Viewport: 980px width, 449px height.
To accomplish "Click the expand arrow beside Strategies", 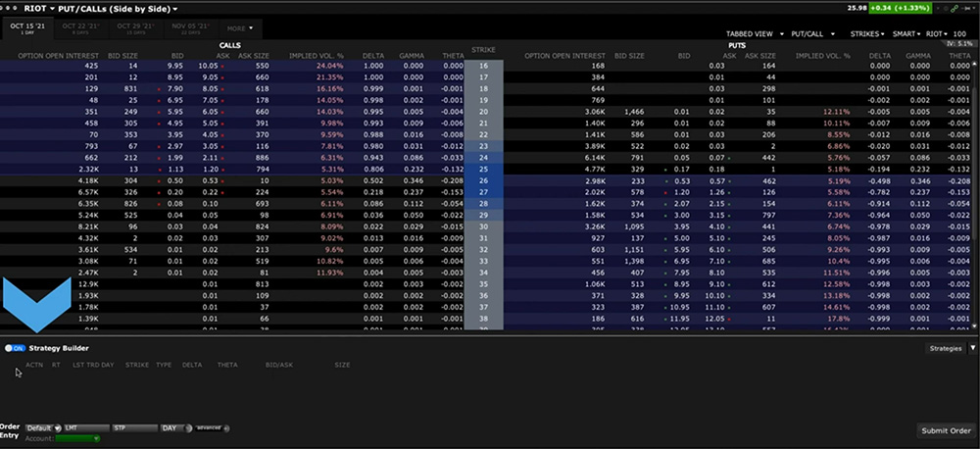I will coord(972,348).
